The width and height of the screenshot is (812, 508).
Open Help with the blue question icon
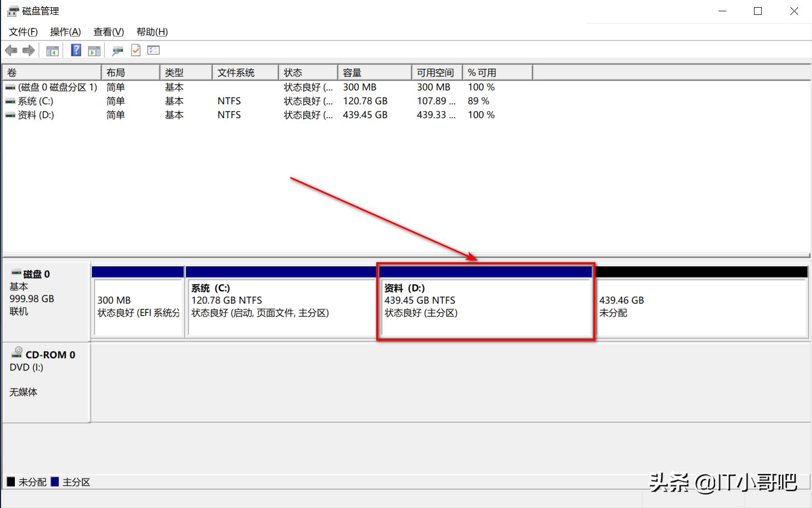[76, 50]
